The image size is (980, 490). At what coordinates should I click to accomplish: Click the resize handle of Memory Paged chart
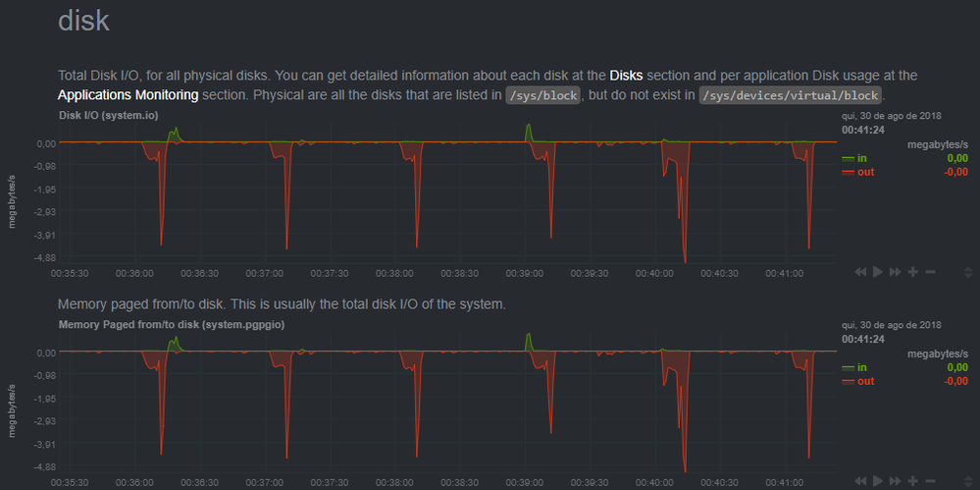coord(969,480)
